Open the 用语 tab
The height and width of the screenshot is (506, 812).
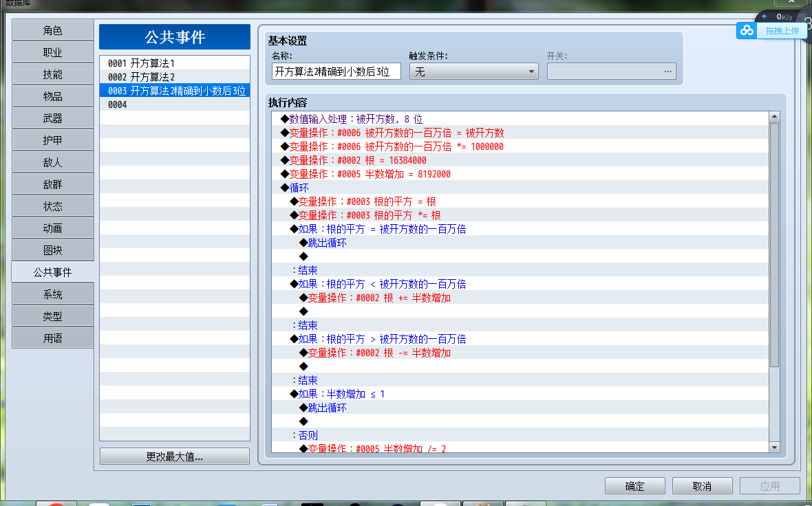pyautogui.click(x=53, y=338)
